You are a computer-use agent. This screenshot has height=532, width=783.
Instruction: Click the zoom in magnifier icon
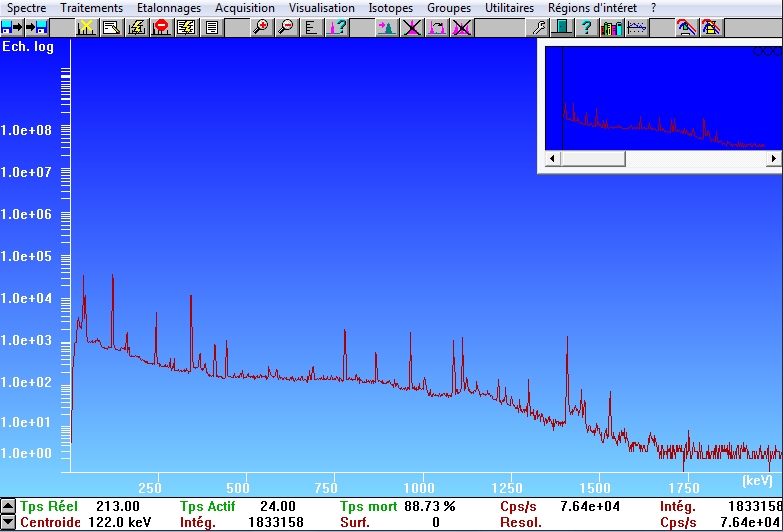261,27
